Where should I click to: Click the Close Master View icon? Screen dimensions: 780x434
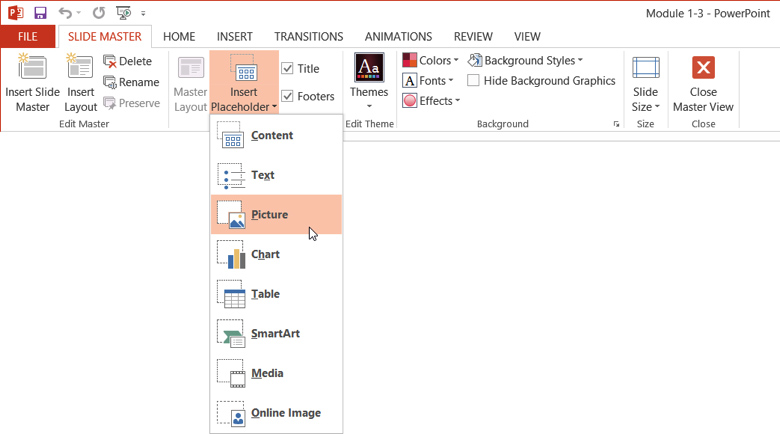[703, 68]
